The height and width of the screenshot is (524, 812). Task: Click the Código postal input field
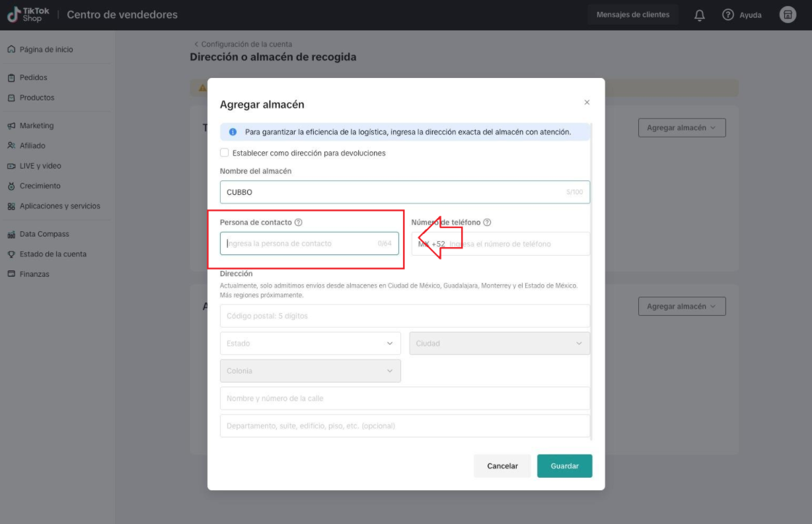(404, 316)
